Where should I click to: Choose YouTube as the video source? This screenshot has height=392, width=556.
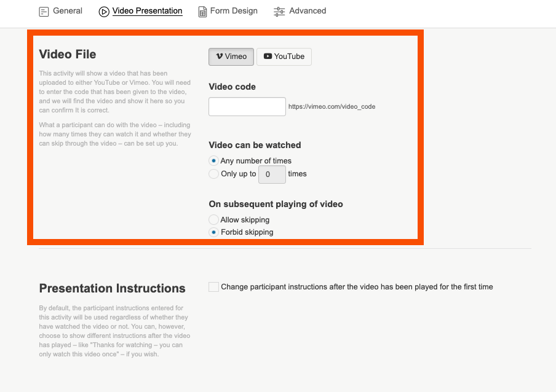click(284, 57)
